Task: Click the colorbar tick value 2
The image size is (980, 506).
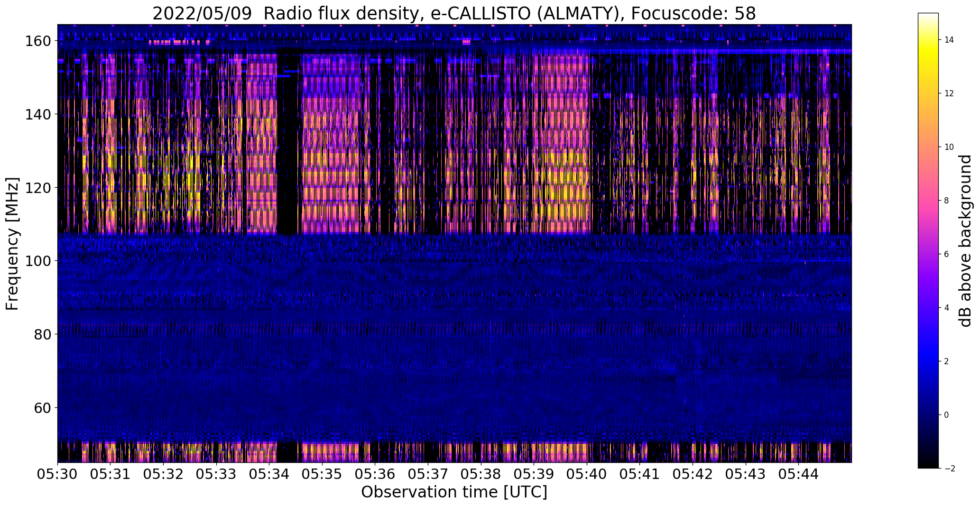Action: (x=947, y=361)
